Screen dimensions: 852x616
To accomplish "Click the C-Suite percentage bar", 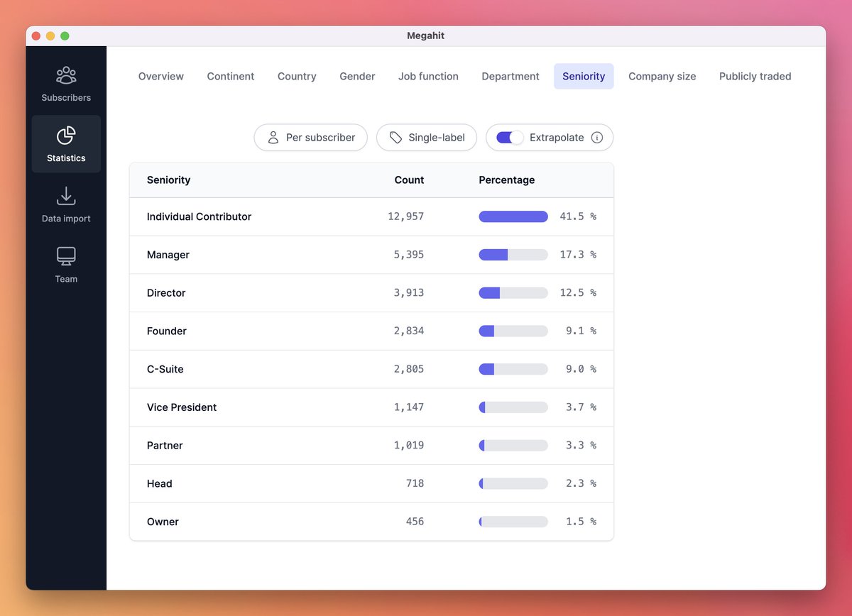I will coord(513,369).
